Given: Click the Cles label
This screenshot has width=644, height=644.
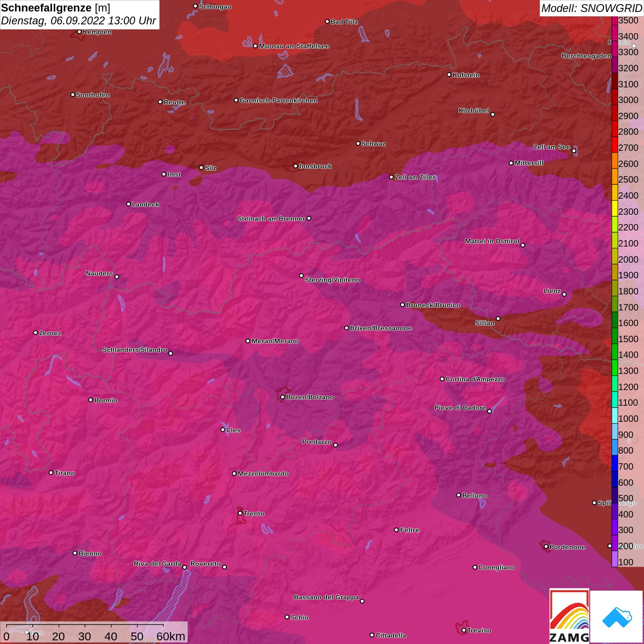Looking at the screenshot, I should [233, 430].
